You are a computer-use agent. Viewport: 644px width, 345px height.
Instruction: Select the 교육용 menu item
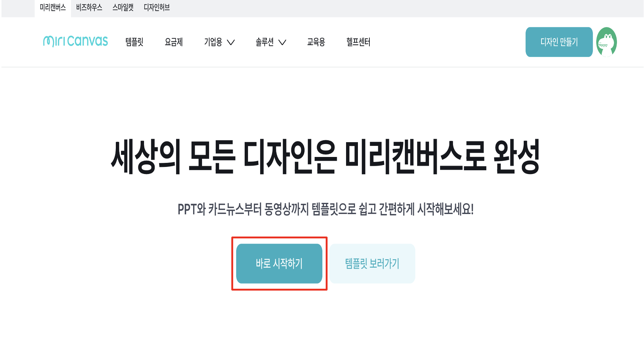(x=316, y=42)
